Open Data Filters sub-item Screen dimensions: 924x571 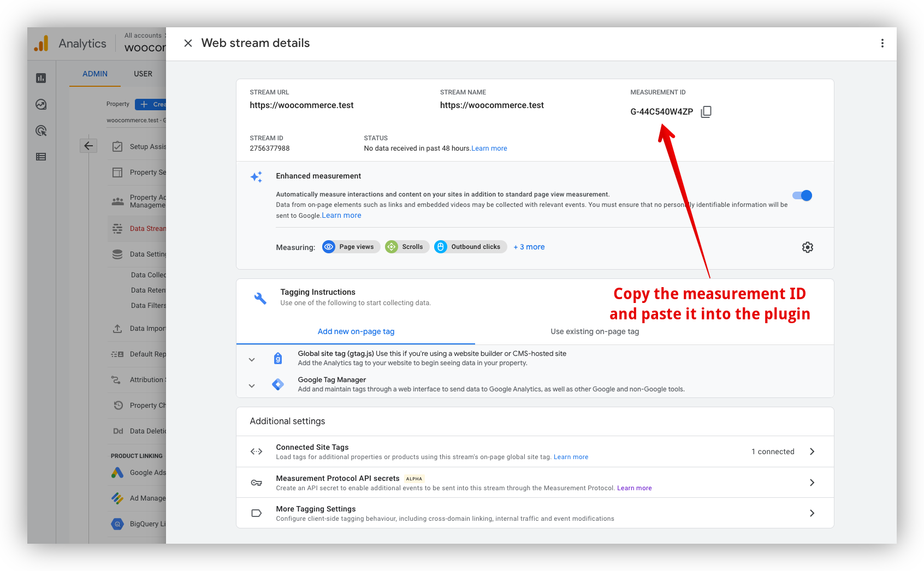tap(148, 306)
